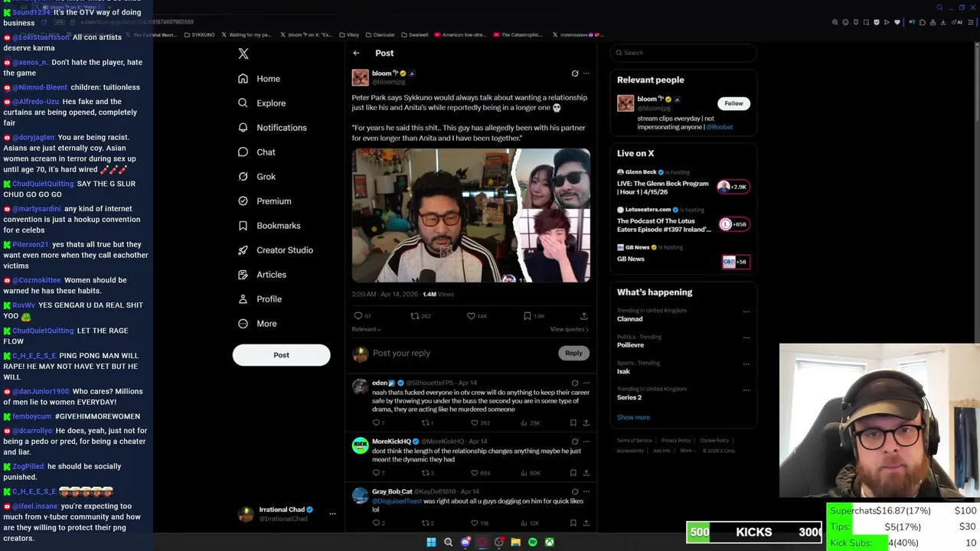This screenshot has width=980, height=551.
Task: Open Irrational Chad account menu dots
Action: point(332,514)
